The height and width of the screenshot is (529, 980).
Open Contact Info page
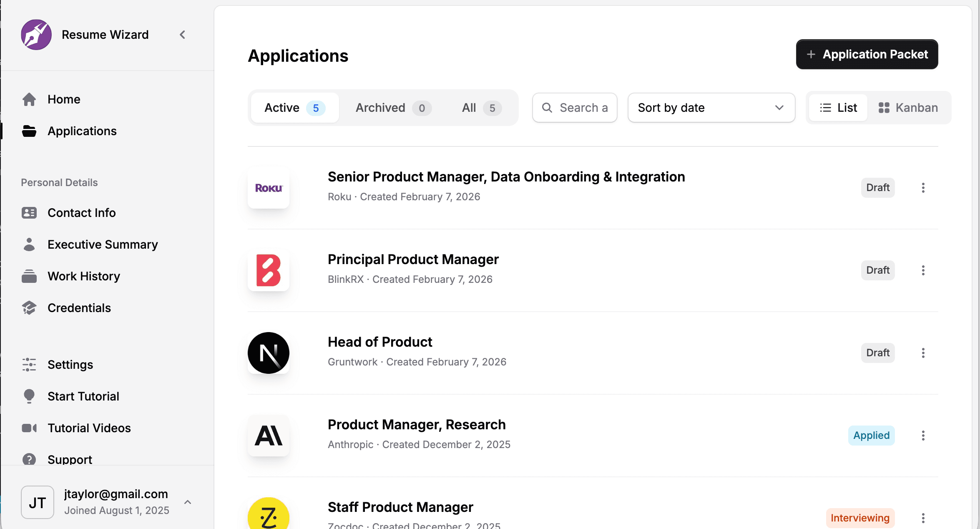[82, 213]
